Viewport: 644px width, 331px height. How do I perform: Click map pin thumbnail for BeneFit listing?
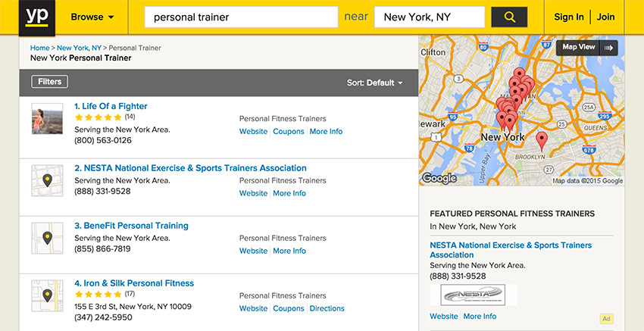click(x=48, y=238)
